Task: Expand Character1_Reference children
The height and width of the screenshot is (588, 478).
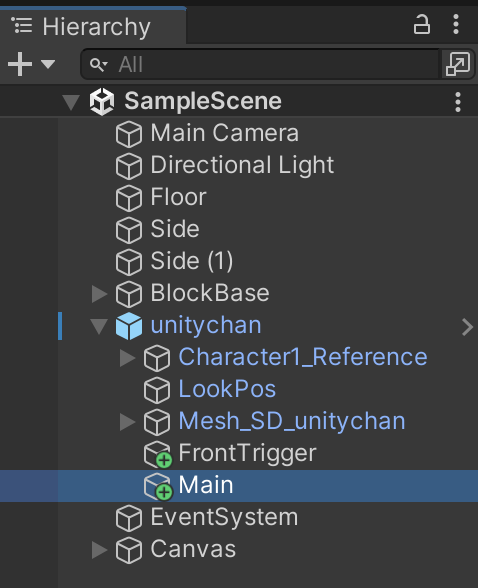Action: (x=127, y=358)
